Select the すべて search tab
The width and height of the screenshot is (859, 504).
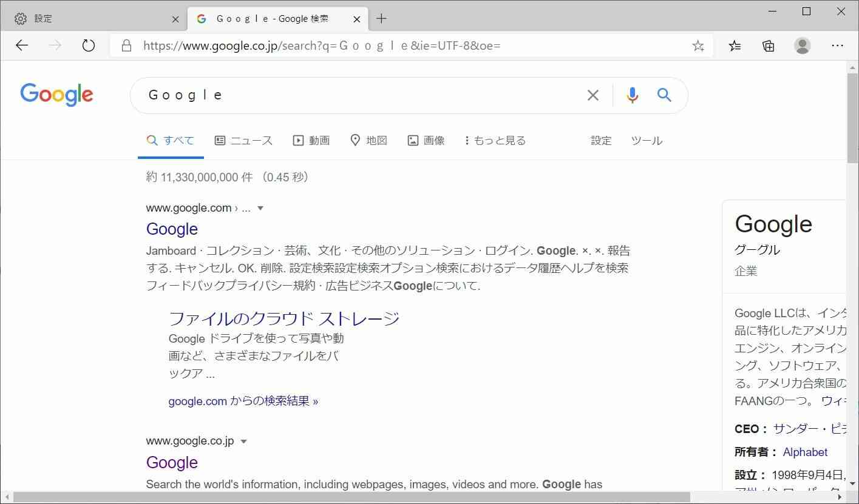click(171, 141)
